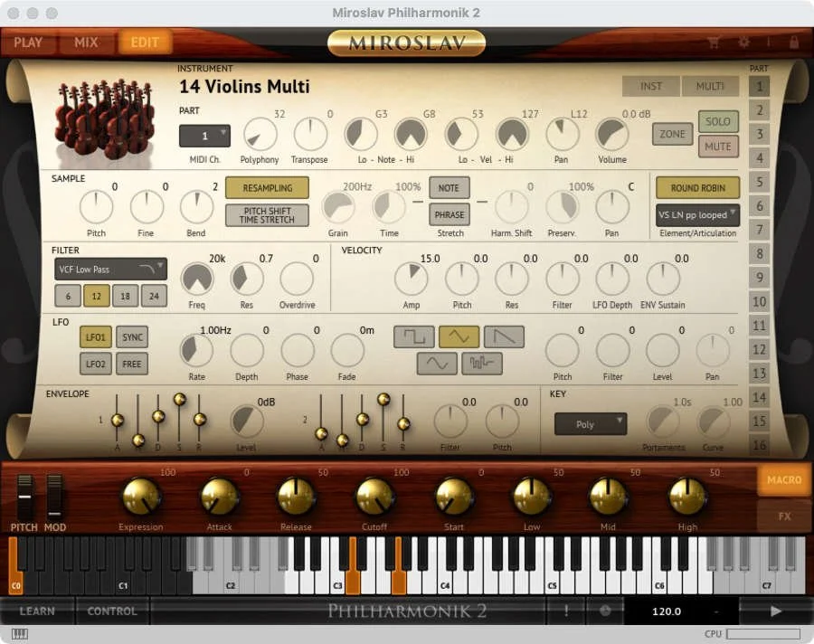Select LFO1
814x644 pixels.
tap(96, 337)
